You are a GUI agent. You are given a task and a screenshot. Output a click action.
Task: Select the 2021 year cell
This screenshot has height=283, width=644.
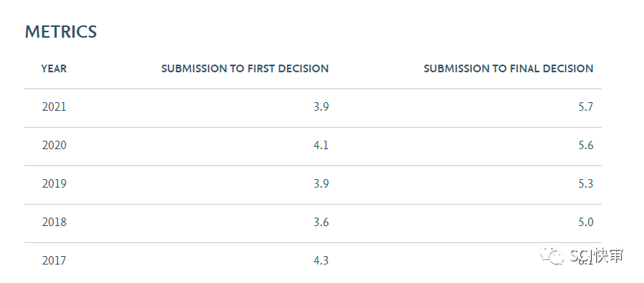pos(54,107)
